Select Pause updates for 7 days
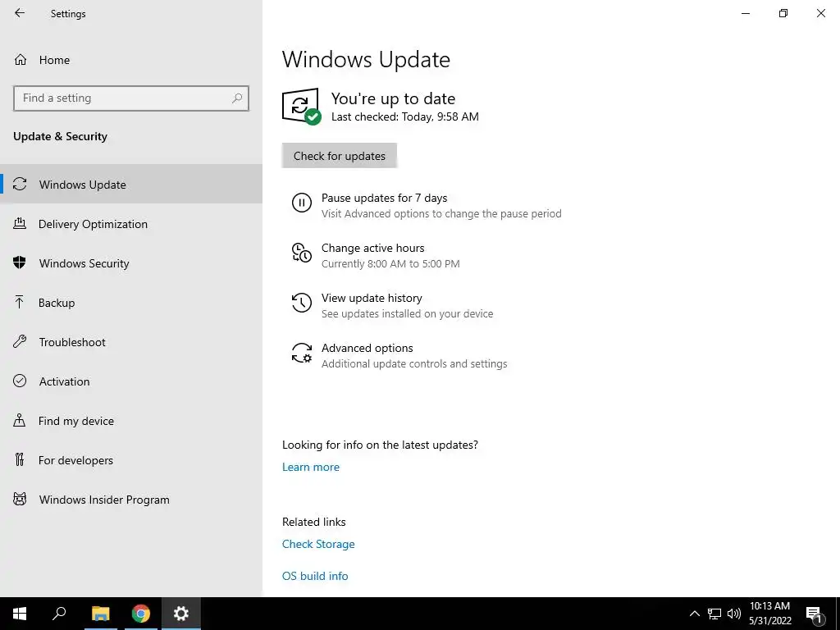840x630 pixels. [x=427, y=205]
